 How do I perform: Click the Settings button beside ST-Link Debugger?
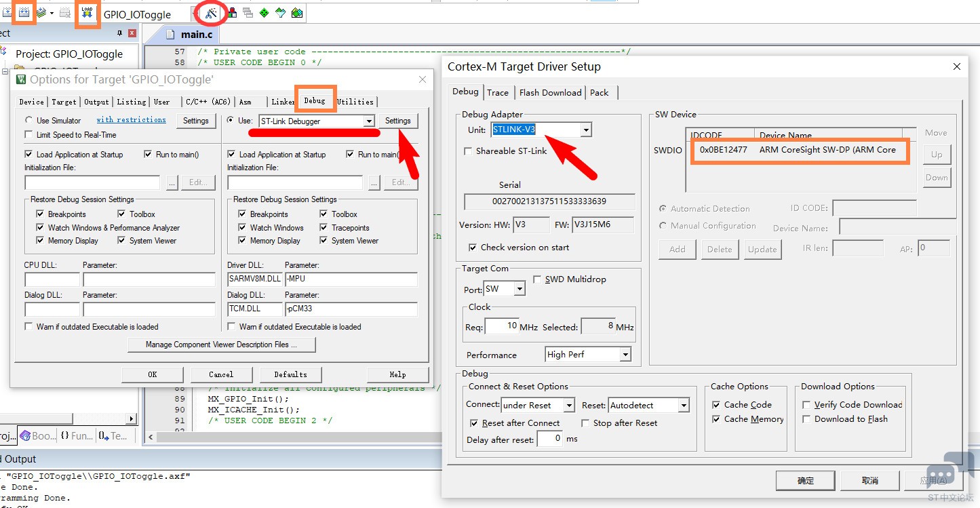(x=398, y=121)
